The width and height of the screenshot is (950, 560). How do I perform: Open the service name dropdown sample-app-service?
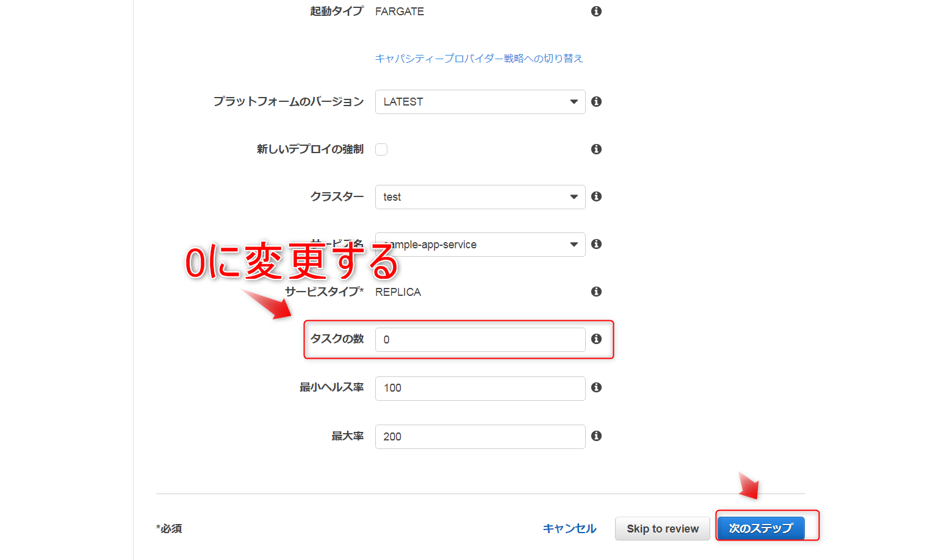pyautogui.click(x=480, y=245)
